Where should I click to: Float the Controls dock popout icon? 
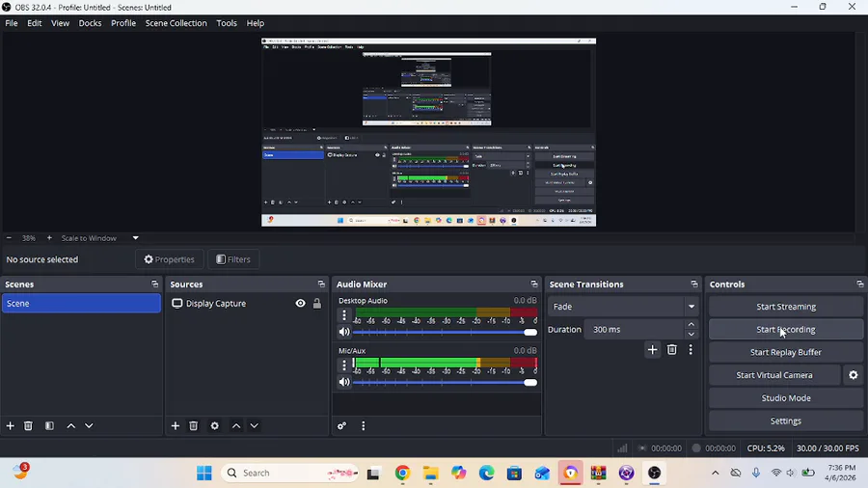point(859,284)
